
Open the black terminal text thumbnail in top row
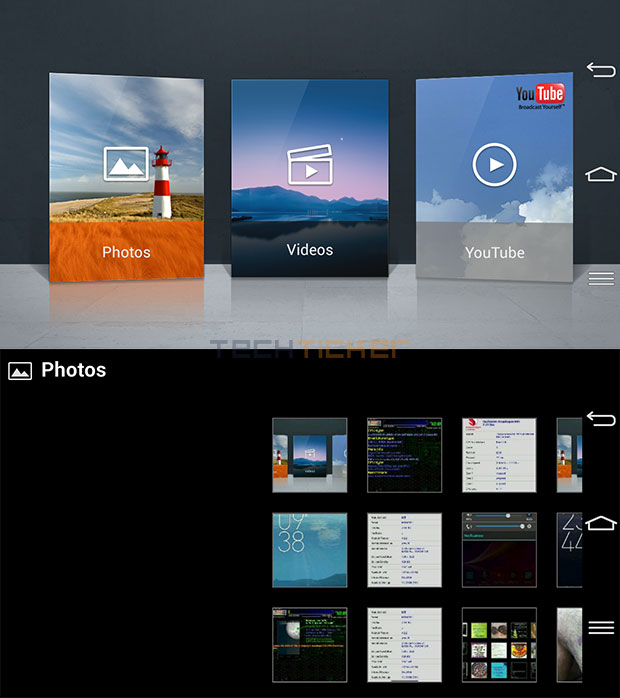[x=405, y=455]
